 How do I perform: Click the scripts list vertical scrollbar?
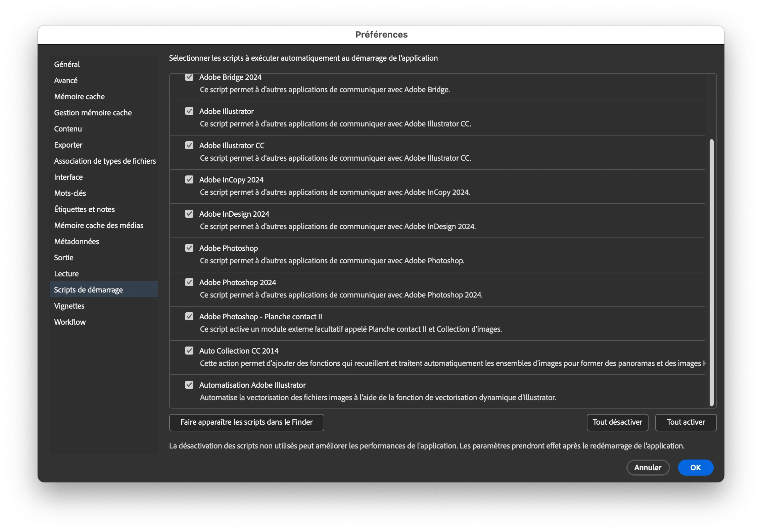point(711,272)
